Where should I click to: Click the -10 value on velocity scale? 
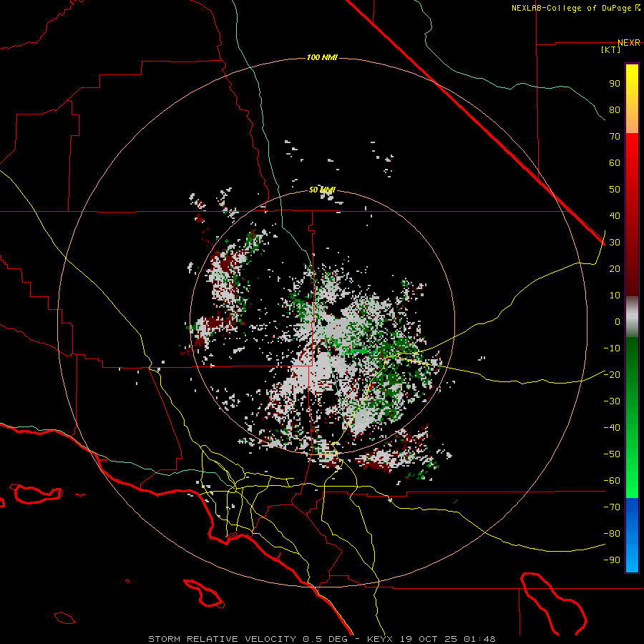(x=612, y=348)
